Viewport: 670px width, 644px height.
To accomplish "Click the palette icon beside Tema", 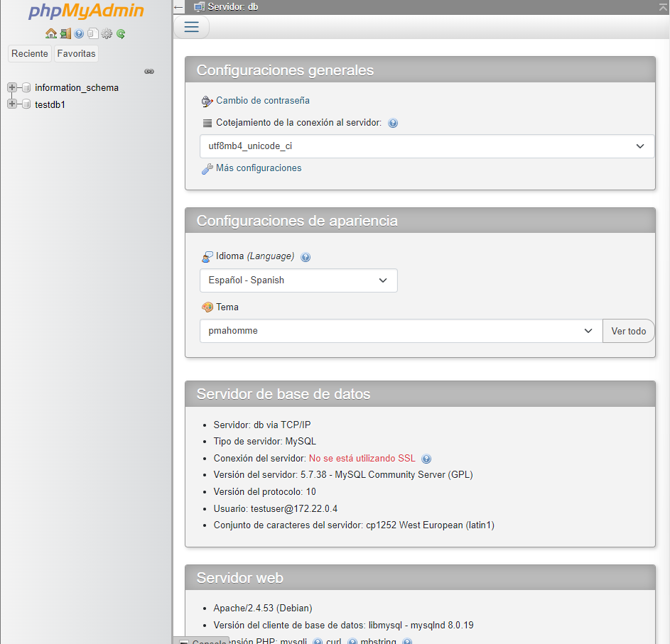I will tap(207, 307).
